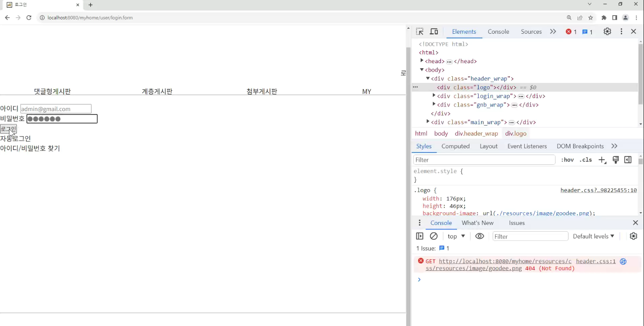This screenshot has width=644, height=326.
Task: Open the Styles pane tab
Action: click(x=424, y=146)
